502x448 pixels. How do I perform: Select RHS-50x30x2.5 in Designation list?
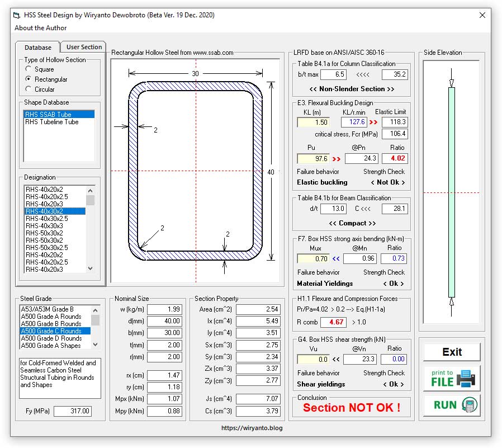tap(47, 248)
